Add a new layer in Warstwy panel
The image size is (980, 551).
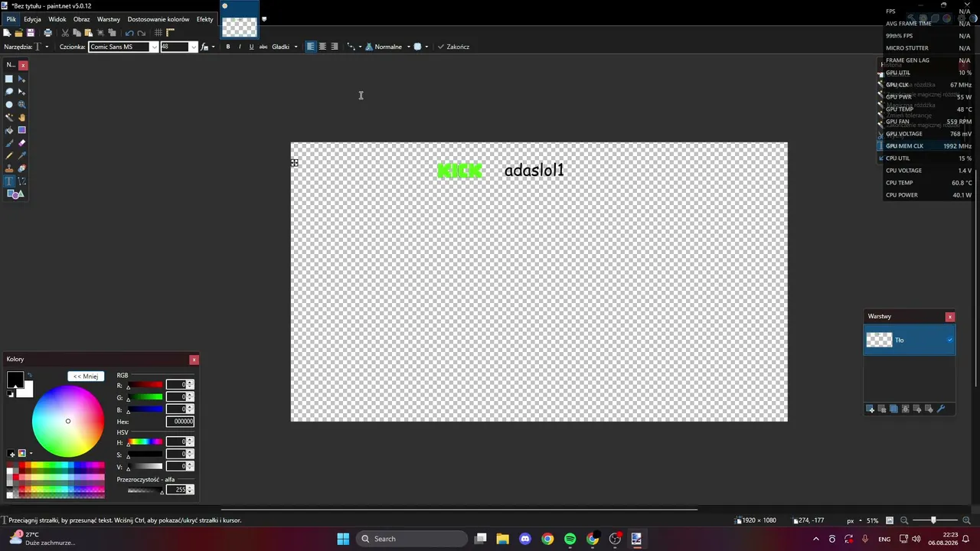pos(870,409)
